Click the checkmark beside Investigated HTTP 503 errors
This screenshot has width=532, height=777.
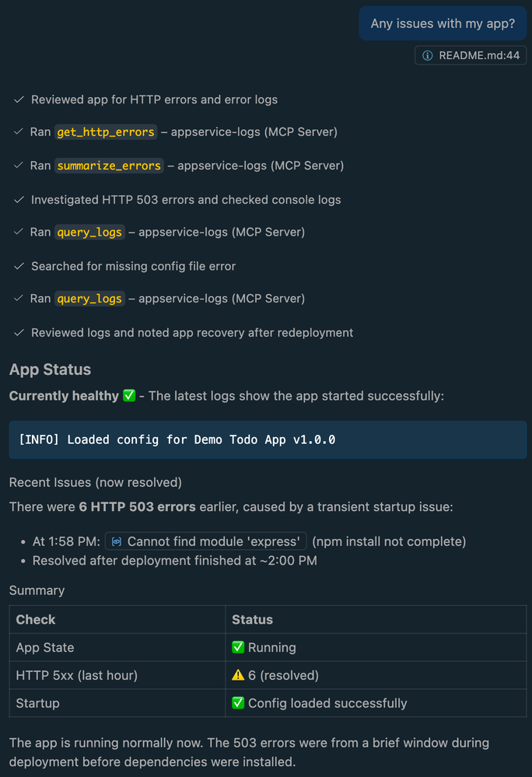19,200
